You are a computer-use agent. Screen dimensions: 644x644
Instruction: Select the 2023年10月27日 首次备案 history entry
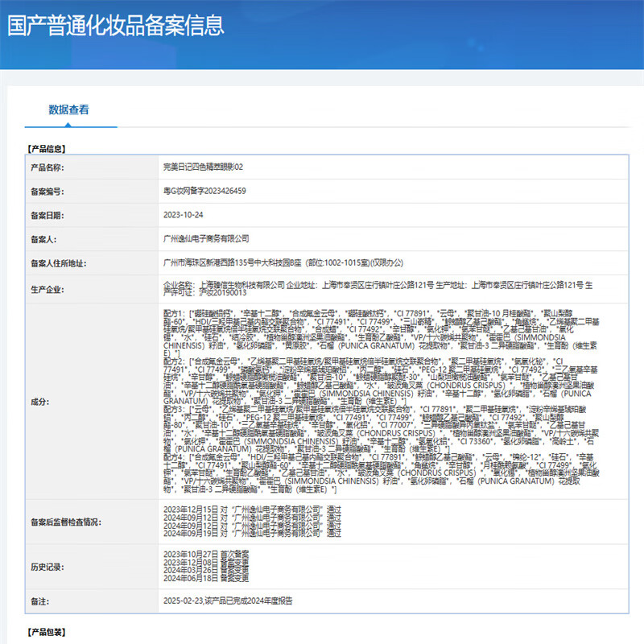click(x=206, y=555)
